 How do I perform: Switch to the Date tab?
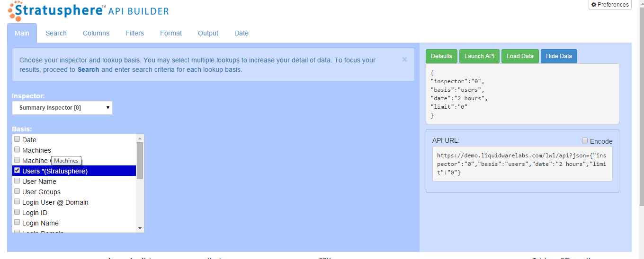click(241, 33)
